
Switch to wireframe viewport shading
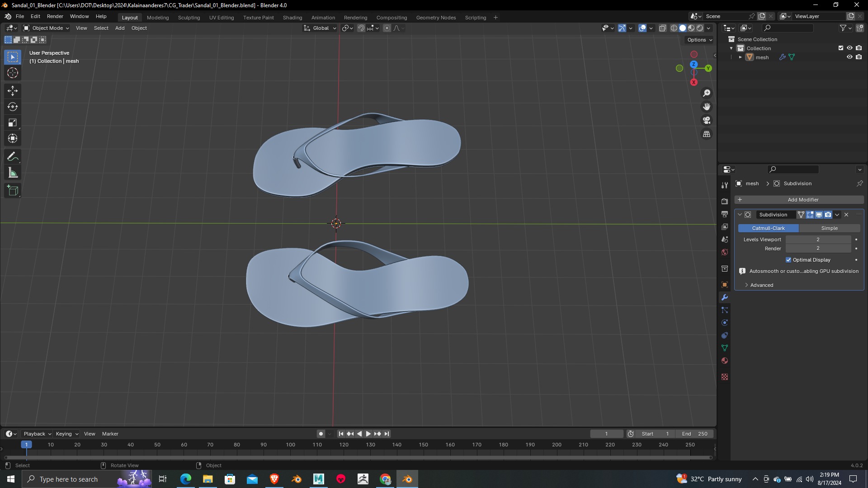pyautogui.click(x=674, y=28)
